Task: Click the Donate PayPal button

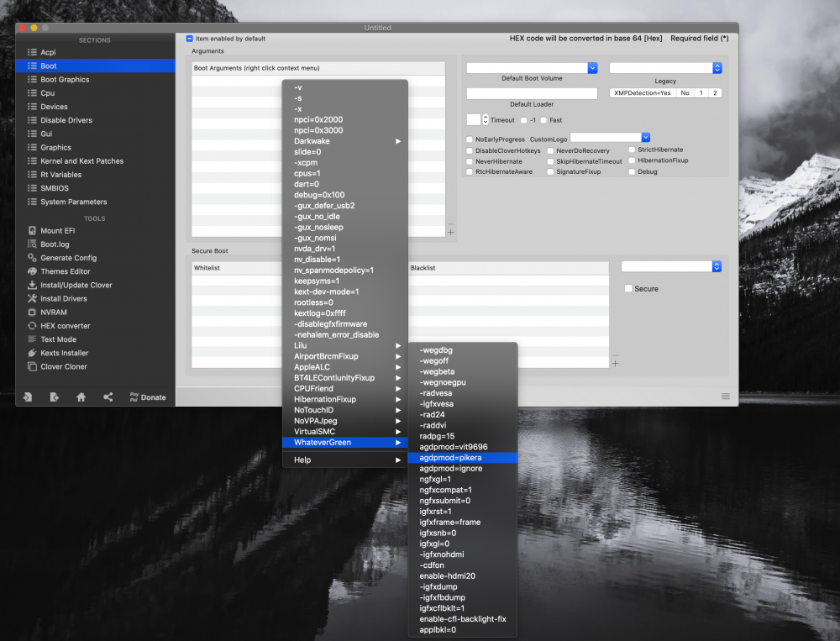Action: 148,397
